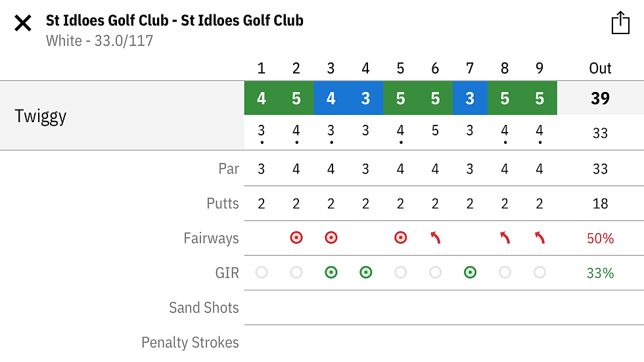The height and width of the screenshot is (362, 644).
Task: Toggle hole 7 green GIR marker
Action: point(470,273)
